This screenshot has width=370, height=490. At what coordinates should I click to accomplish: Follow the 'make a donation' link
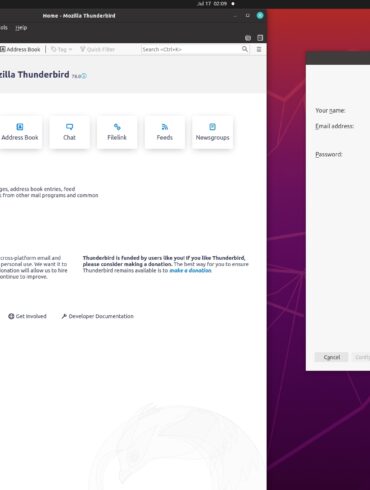coord(190,270)
